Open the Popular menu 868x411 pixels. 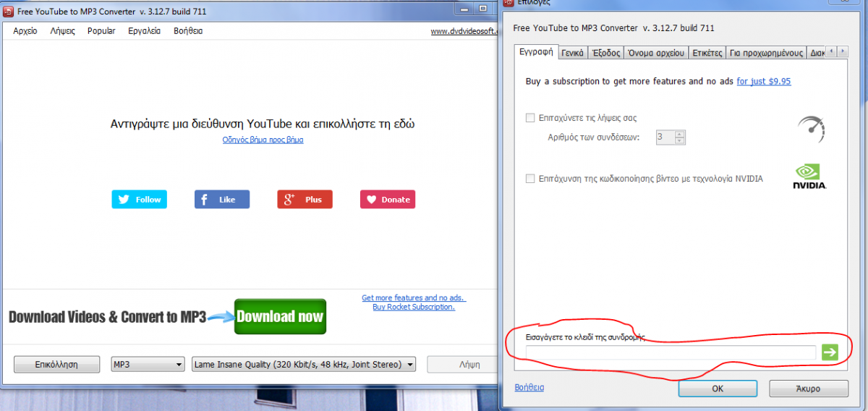[x=101, y=31]
